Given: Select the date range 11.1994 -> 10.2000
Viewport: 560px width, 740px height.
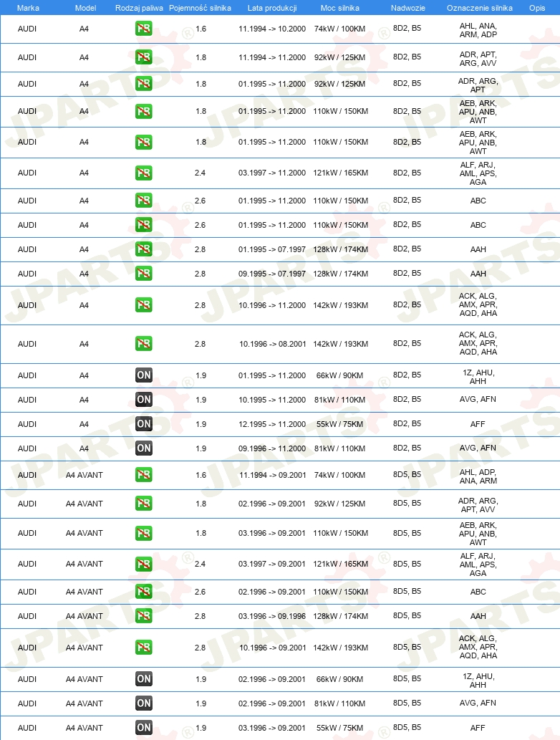Looking at the screenshot, I should (272, 29).
